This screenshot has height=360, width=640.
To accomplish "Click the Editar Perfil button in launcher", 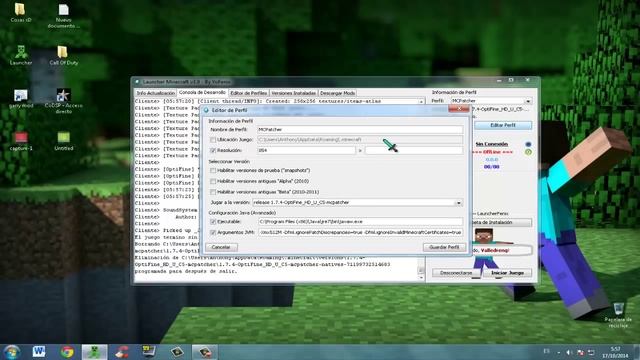I will pos(503,125).
